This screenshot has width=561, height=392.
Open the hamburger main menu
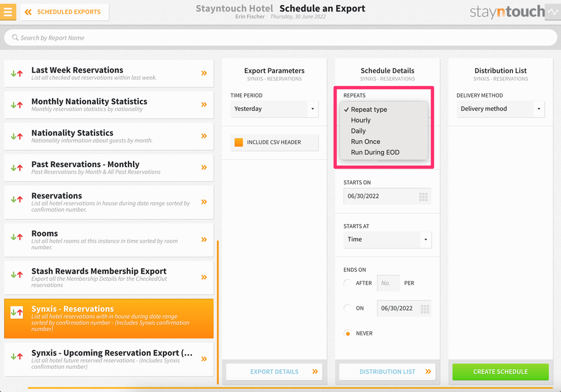pyautogui.click(x=8, y=12)
